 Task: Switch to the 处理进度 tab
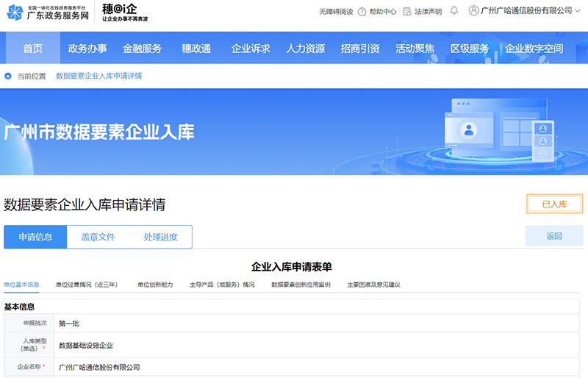pos(160,237)
